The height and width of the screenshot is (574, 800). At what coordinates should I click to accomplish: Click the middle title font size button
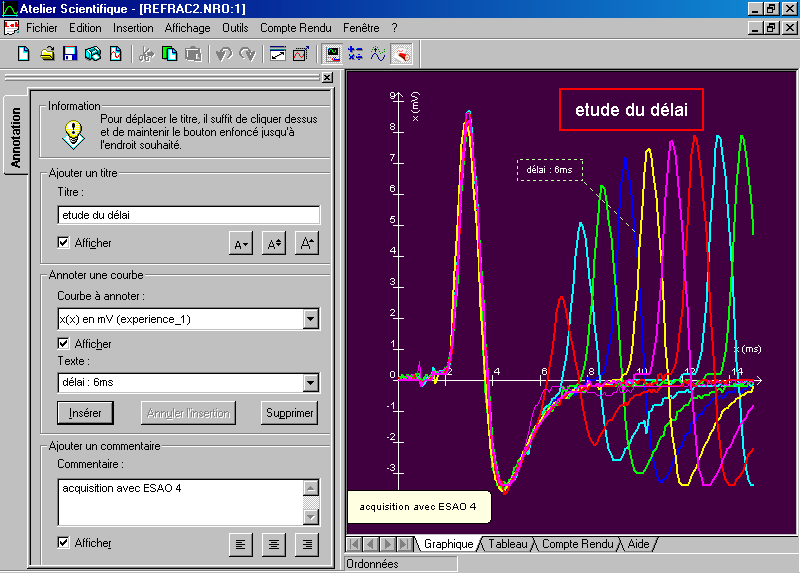274,244
